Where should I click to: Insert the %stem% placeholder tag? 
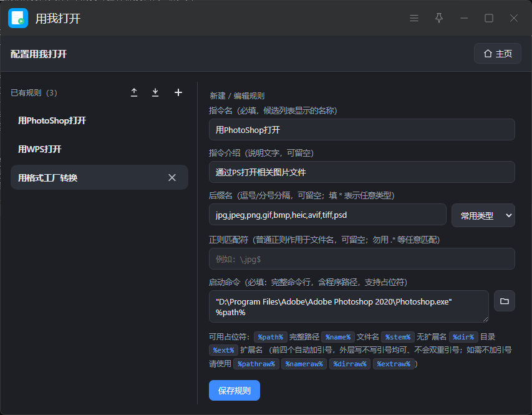398,337
